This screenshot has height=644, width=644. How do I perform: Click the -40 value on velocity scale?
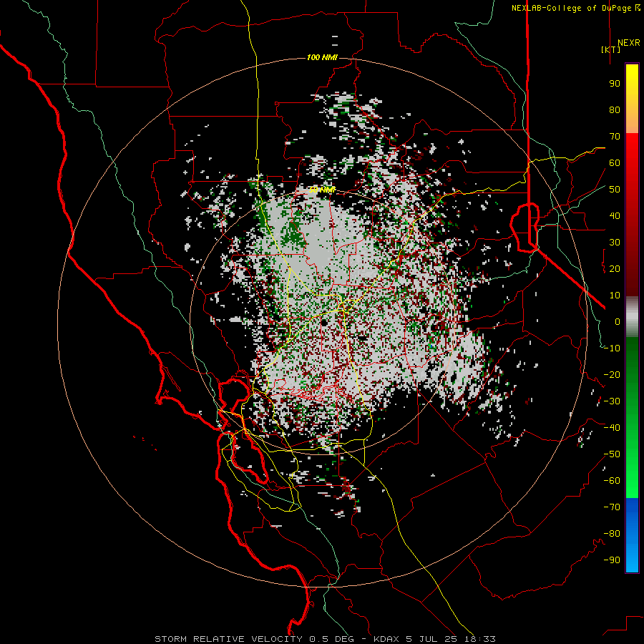coord(612,428)
